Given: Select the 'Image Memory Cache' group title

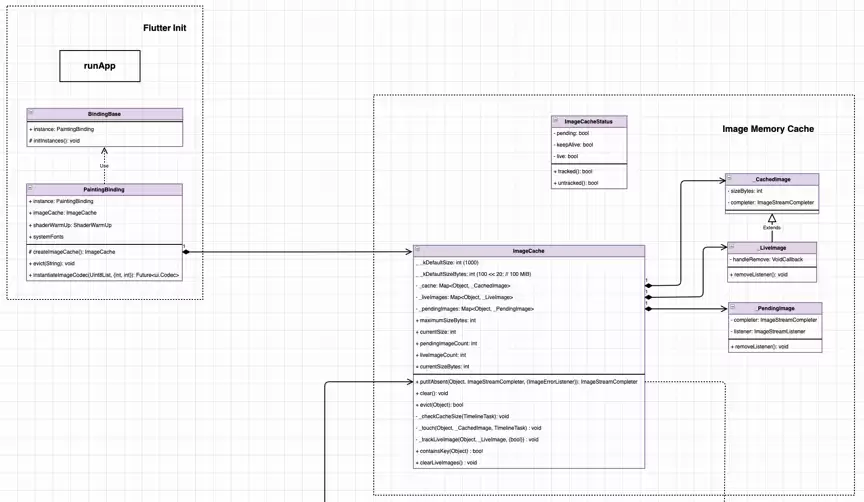Looking at the screenshot, I should coord(768,129).
